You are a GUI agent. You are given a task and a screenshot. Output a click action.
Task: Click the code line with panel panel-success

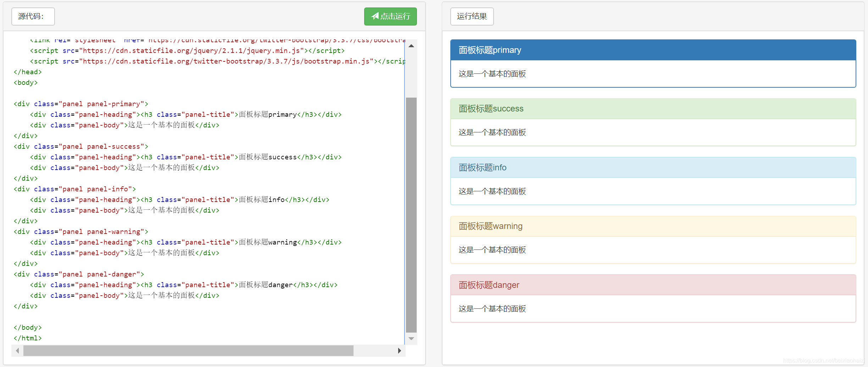tap(81, 146)
